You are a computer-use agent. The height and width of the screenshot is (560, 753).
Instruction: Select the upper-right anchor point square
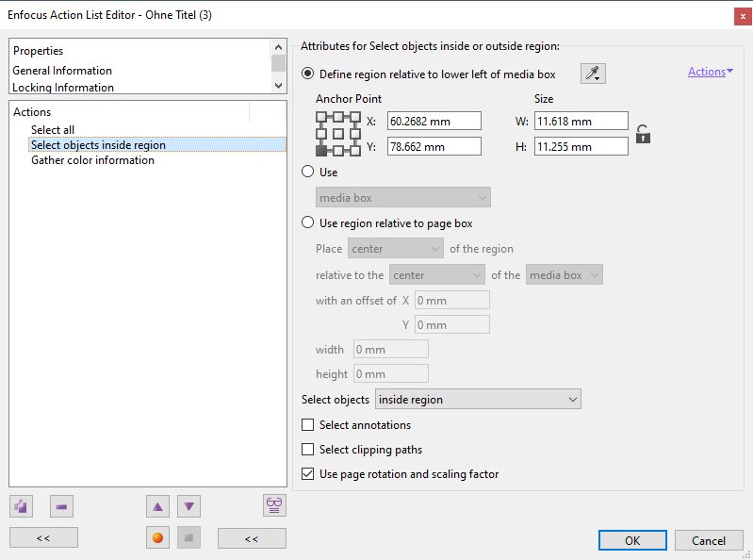point(355,117)
